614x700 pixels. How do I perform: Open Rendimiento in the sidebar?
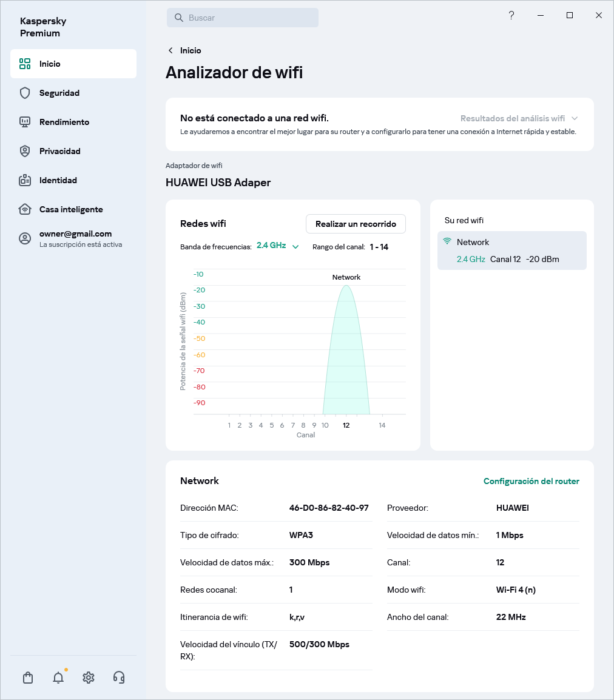(64, 122)
